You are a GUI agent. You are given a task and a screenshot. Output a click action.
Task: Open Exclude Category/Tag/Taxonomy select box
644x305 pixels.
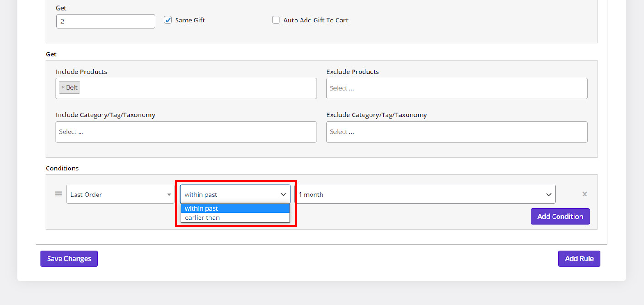456,132
